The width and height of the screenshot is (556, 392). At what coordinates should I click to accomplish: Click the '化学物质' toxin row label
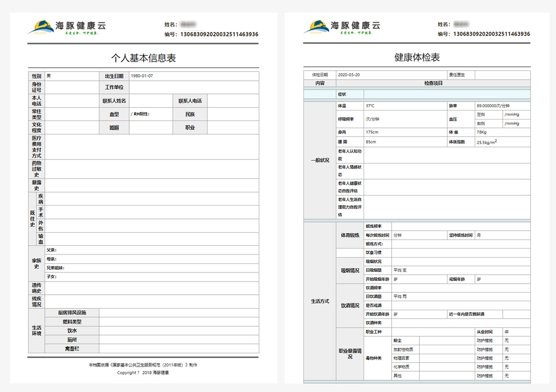406,367
